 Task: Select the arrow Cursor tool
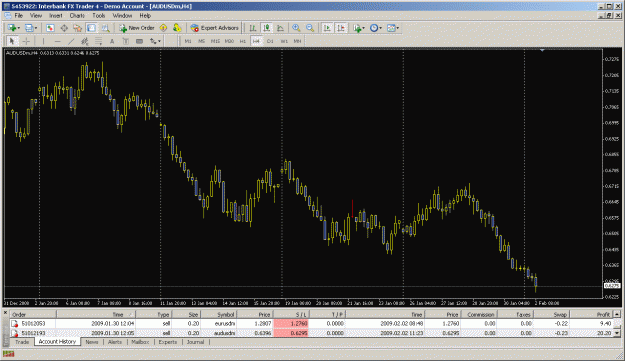[12, 41]
